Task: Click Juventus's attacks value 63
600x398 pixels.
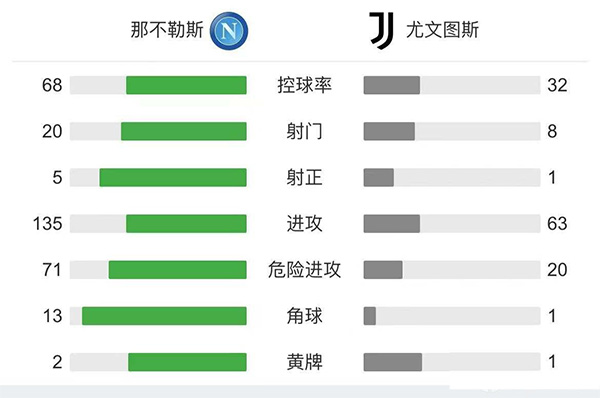Action: [x=557, y=223]
